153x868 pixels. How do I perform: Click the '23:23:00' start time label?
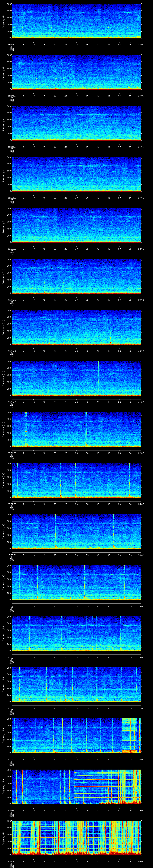pyautogui.click(x=12, y=44)
